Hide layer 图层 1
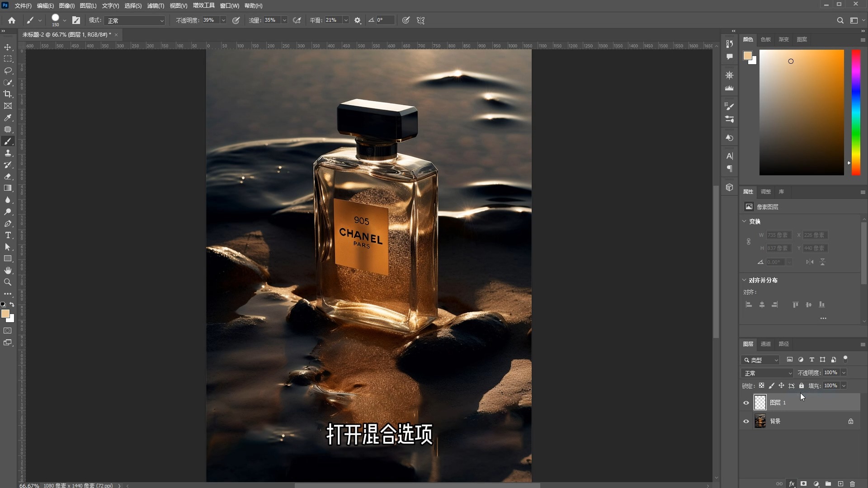Viewport: 868px width, 488px height. coord(746,403)
